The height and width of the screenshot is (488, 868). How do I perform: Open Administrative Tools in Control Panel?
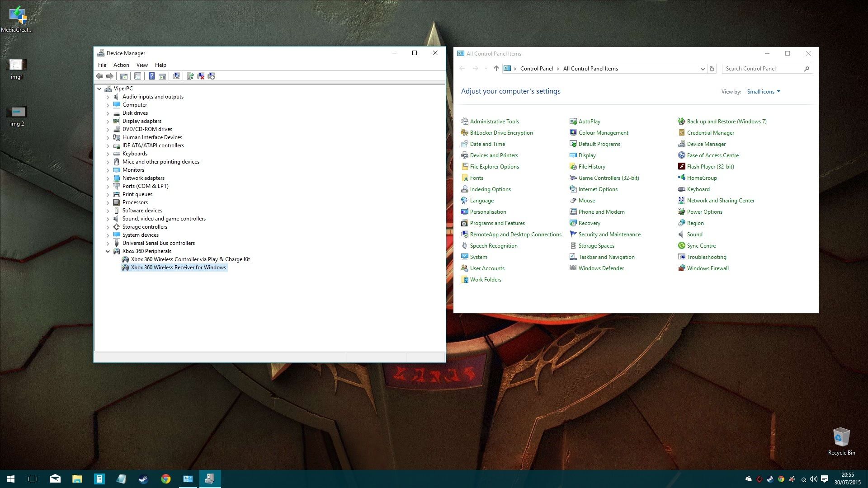pyautogui.click(x=490, y=122)
